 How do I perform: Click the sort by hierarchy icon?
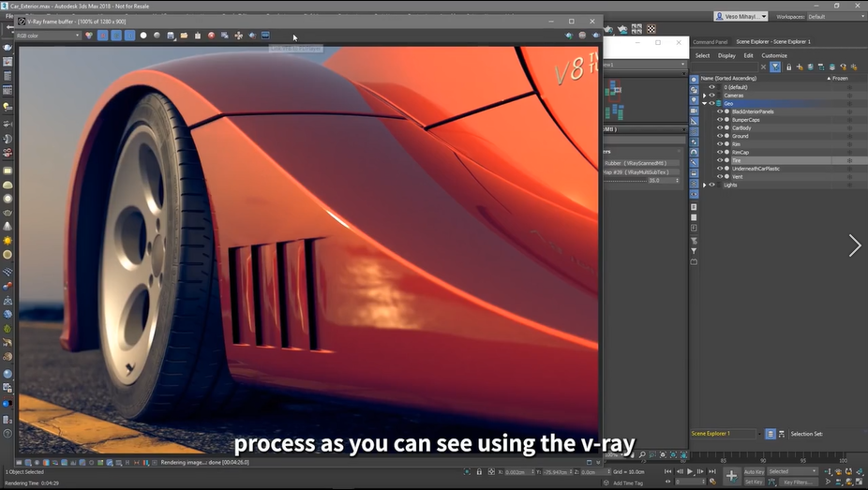click(782, 434)
